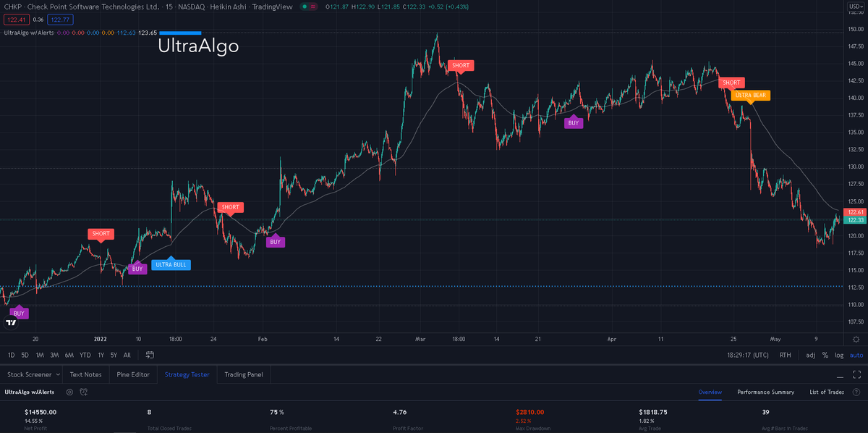Open the Trading Panel tab

(244, 374)
